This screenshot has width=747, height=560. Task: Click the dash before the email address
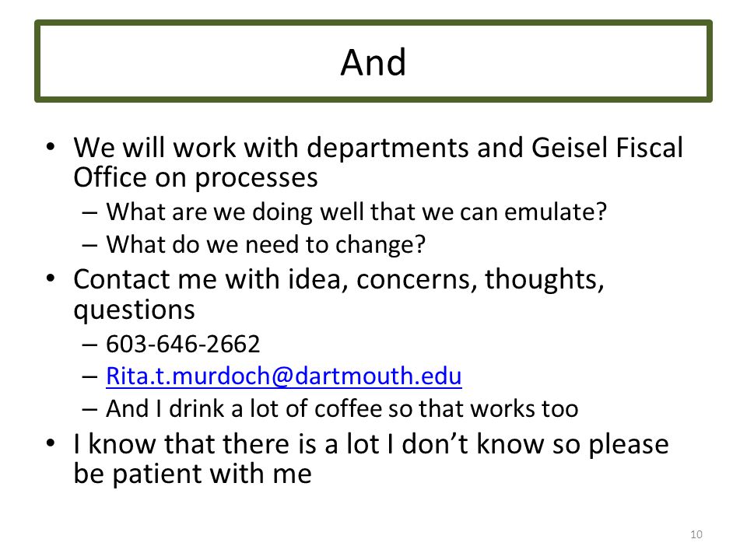[x=89, y=376]
